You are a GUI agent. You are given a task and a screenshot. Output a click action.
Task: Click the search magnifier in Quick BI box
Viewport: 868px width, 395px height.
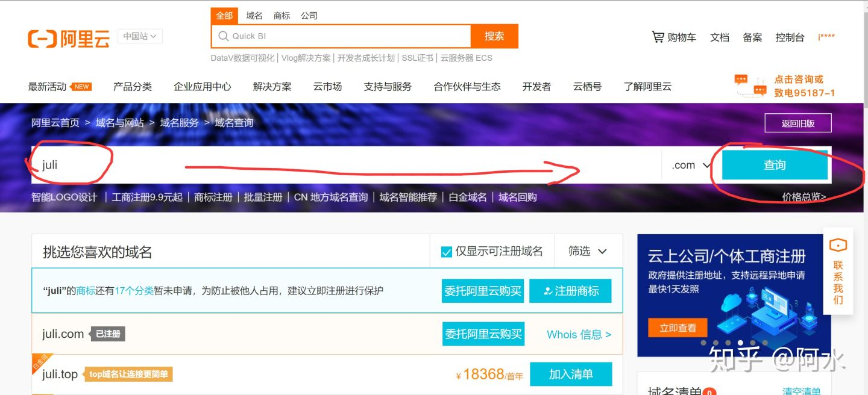222,36
